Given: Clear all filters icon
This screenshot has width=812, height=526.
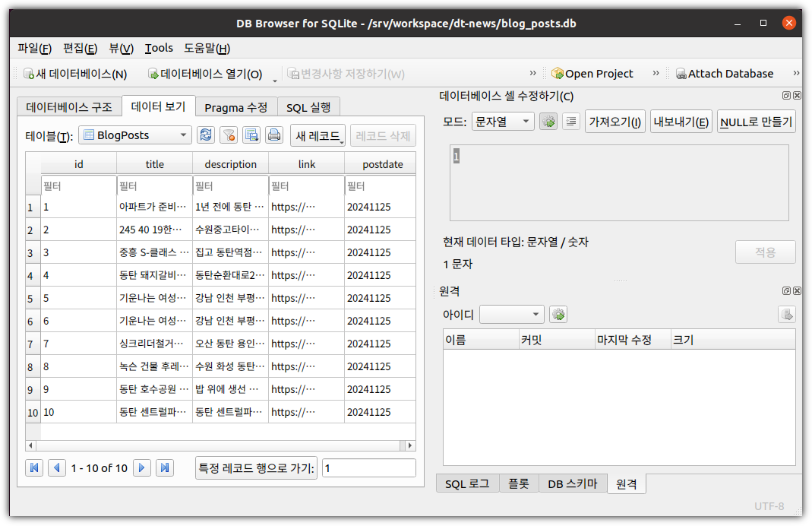Looking at the screenshot, I should pyautogui.click(x=229, y=135).
